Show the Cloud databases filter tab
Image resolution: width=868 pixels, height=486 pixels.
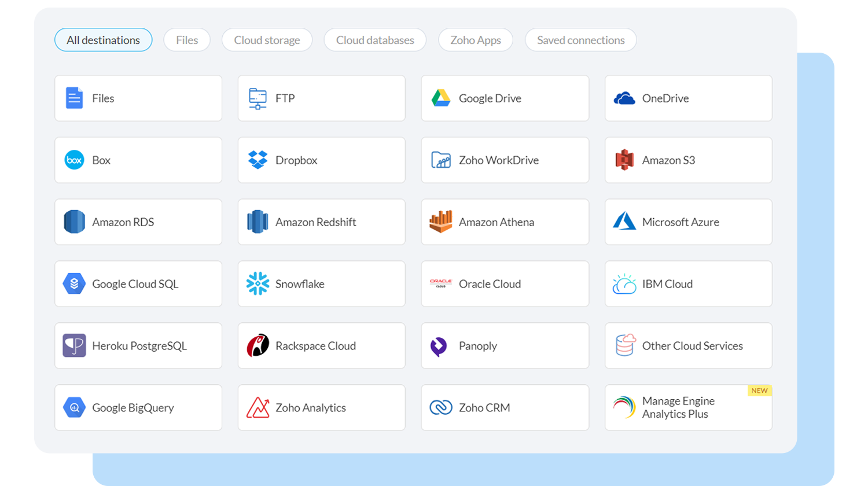(375, 40)
